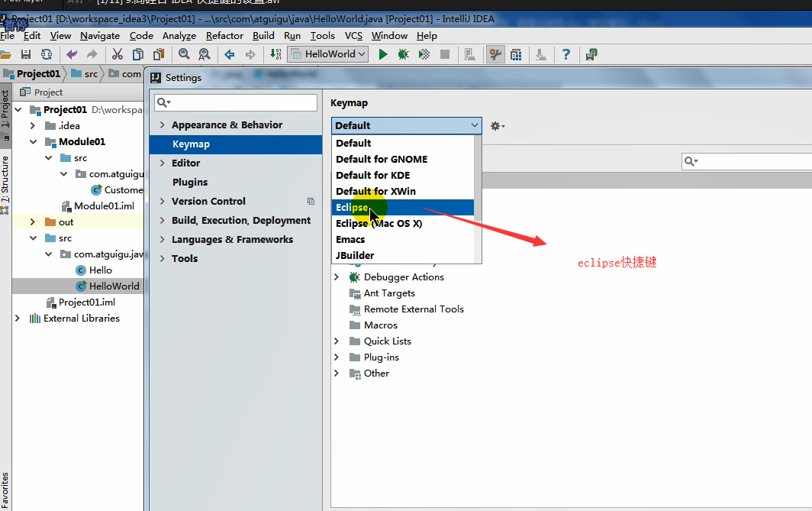Click the Build project icon

tap(275, 54)
